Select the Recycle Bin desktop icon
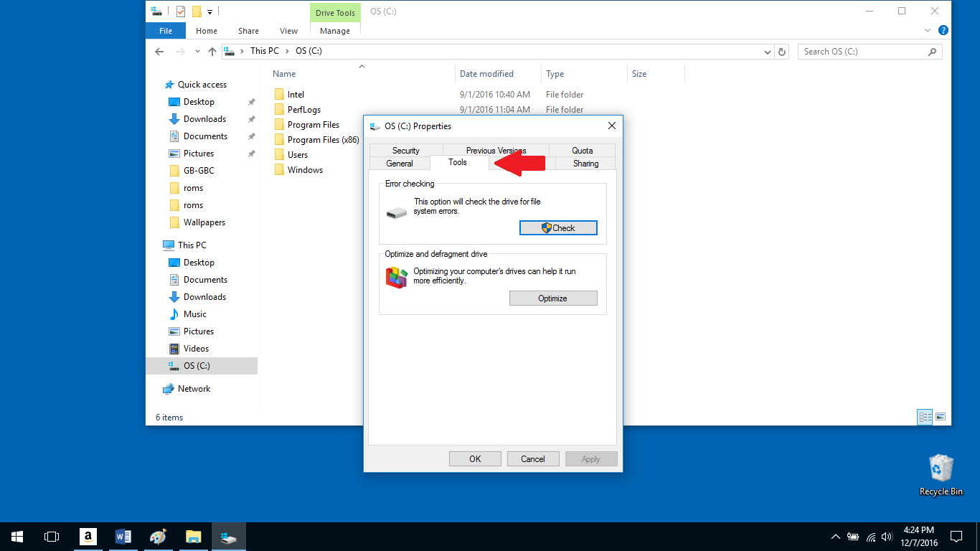 (x=941, y=474)
